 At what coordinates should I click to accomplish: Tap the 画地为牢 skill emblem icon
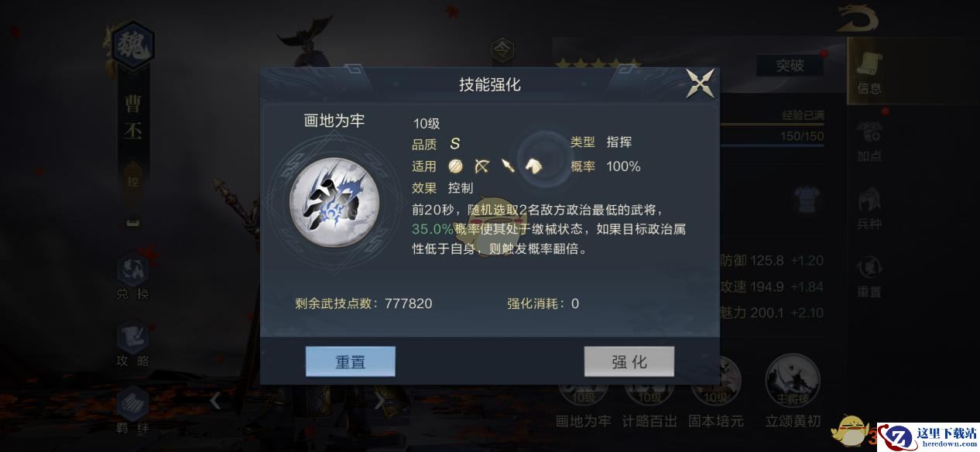click(334, 200)
